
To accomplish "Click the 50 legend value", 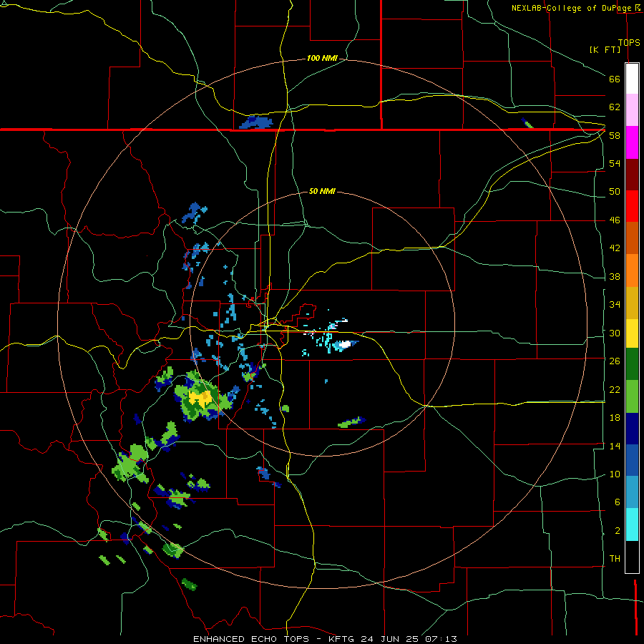I will [x=615, y=191].
